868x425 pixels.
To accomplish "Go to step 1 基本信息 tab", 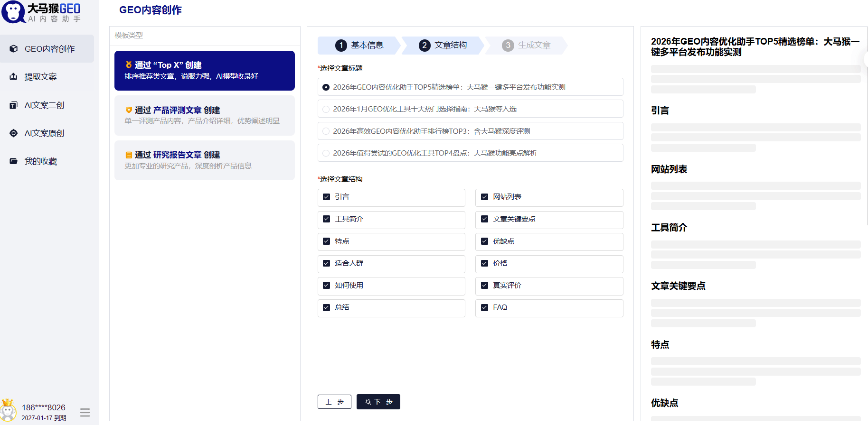I will [x=359, y=45].
